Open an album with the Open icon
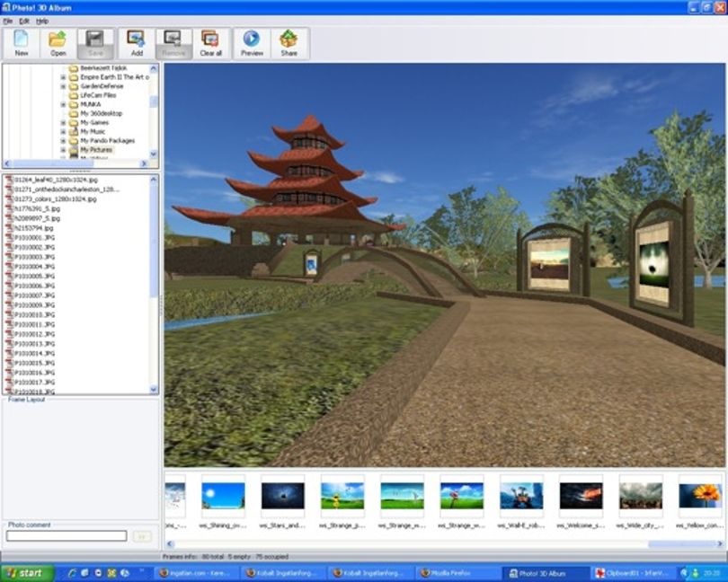This screenshot has height=582, width=728. [58, 44]
